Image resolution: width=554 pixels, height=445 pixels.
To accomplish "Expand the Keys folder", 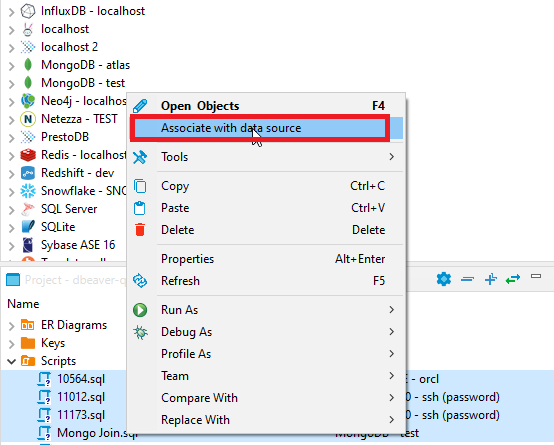I will pyautogui.click(x=12, y=343).
